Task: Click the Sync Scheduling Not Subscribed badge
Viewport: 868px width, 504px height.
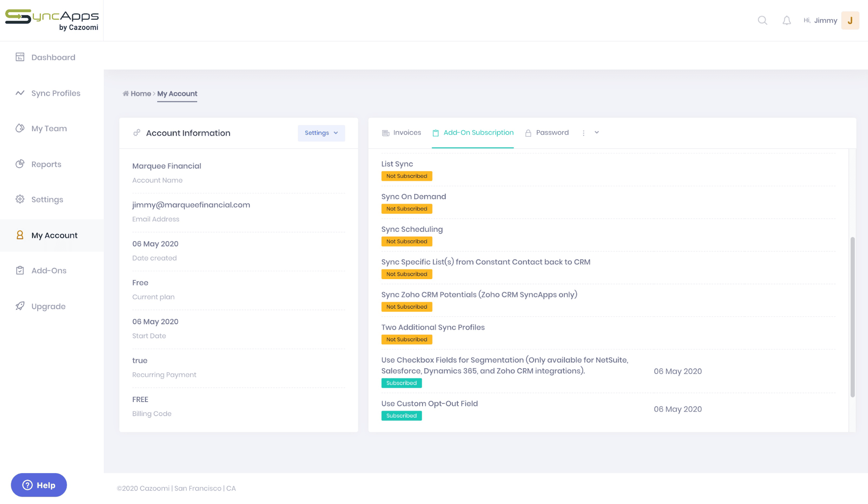Action: point(406,241)
